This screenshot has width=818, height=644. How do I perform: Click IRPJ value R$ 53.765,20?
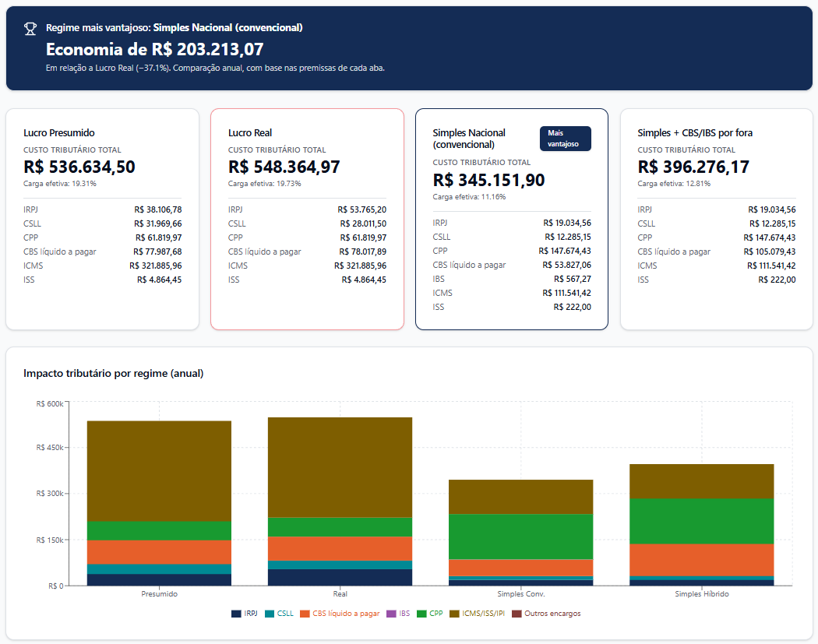point(362,209)
